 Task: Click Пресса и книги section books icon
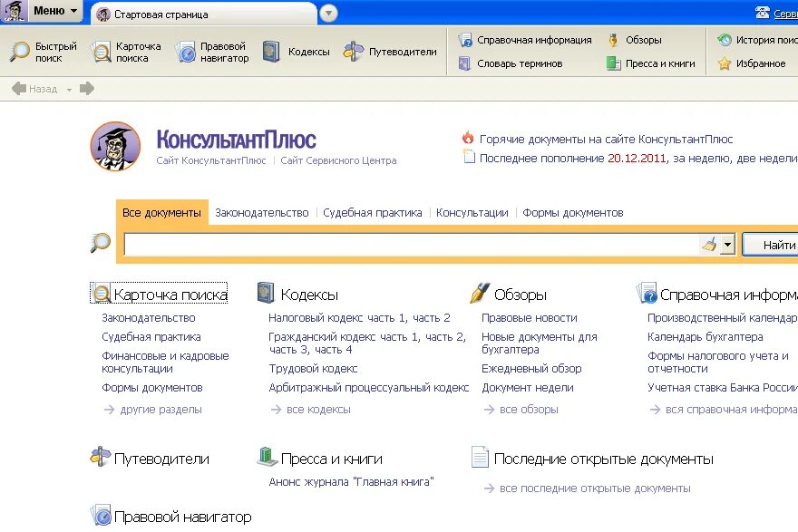coord(267,456)
